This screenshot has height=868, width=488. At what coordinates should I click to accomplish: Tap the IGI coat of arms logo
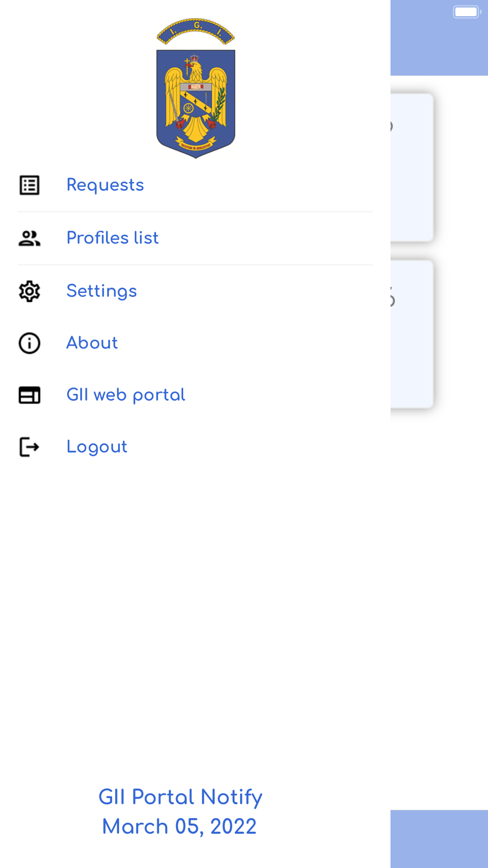click(196, 89)
